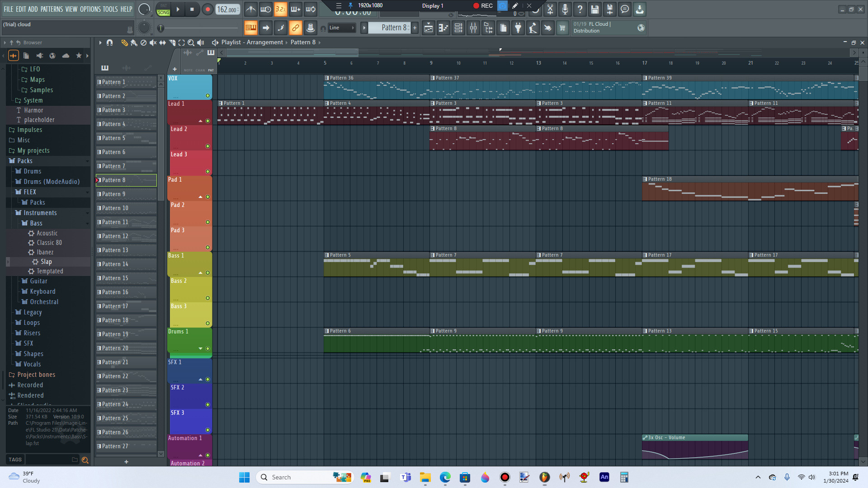The width and height of the screenshot is (868, 488).
Task: Open the Mixer panel
Action: 473,28
